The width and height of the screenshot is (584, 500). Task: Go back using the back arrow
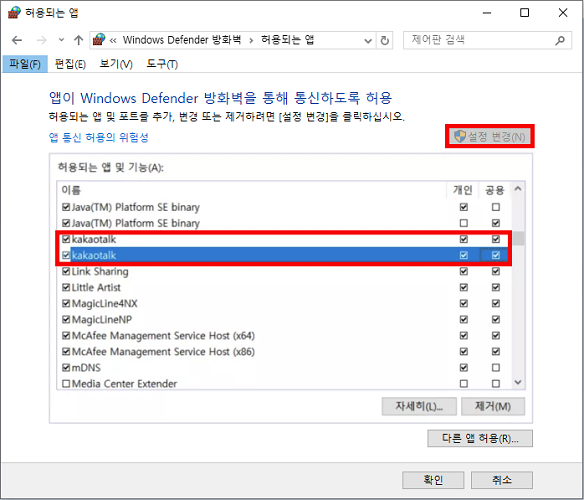[x=17, y=40]
